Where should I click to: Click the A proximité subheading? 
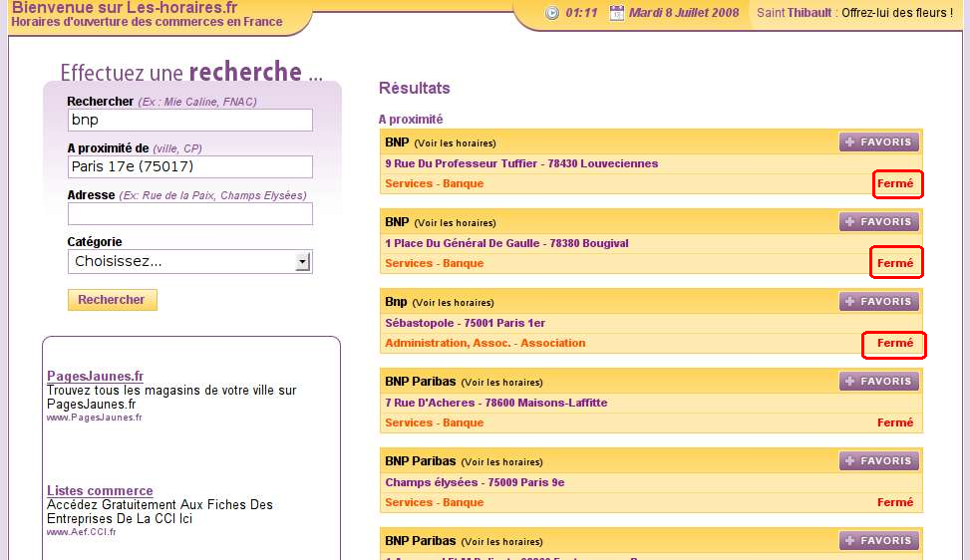[x=411, y=120]
